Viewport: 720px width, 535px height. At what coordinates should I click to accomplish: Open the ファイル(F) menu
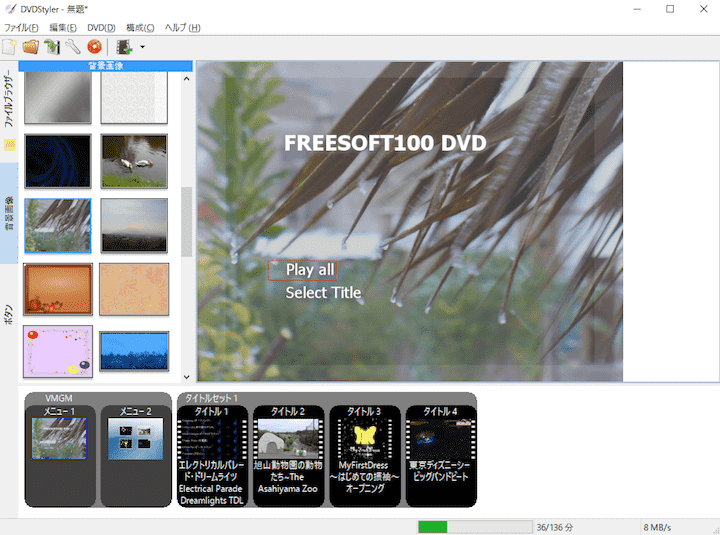coord(22,27)
